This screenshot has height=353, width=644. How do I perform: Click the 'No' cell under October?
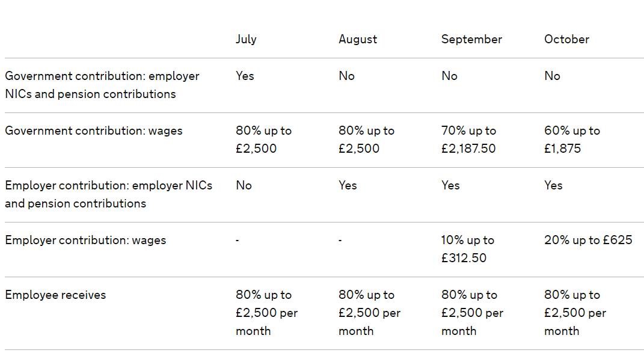pos(552,76)
